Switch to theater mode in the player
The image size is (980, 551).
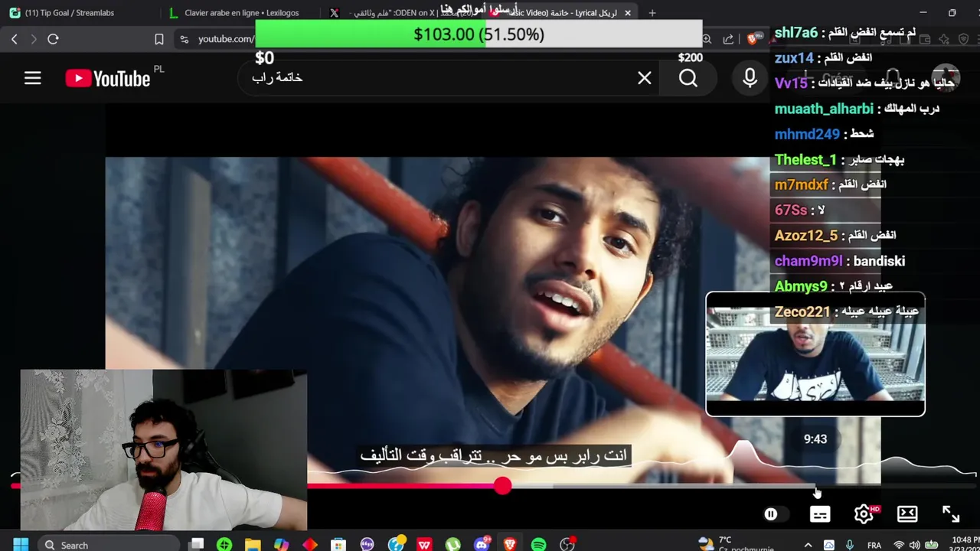click(907, 514)
